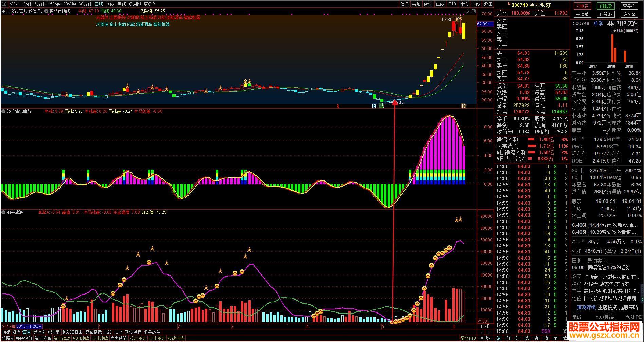This screenshot has height=342, width=644.
Task: Expand the 更多 periods dropdown
Action: [x=149, y=4]
